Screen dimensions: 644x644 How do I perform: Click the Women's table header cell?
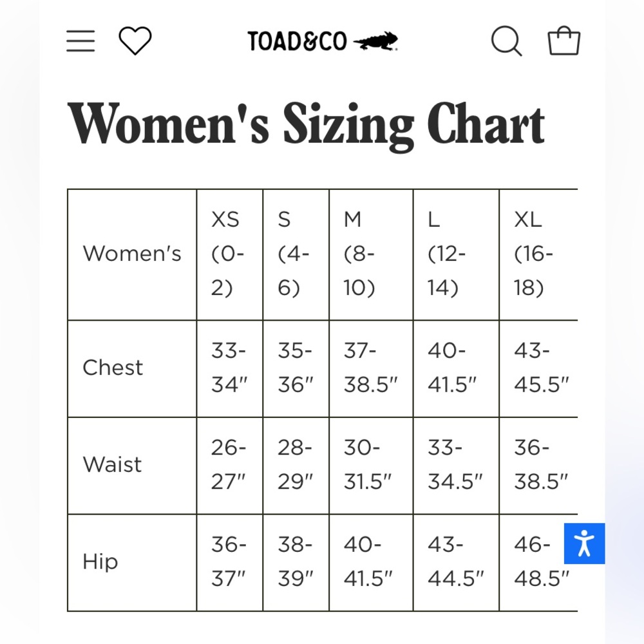[132, 254]
